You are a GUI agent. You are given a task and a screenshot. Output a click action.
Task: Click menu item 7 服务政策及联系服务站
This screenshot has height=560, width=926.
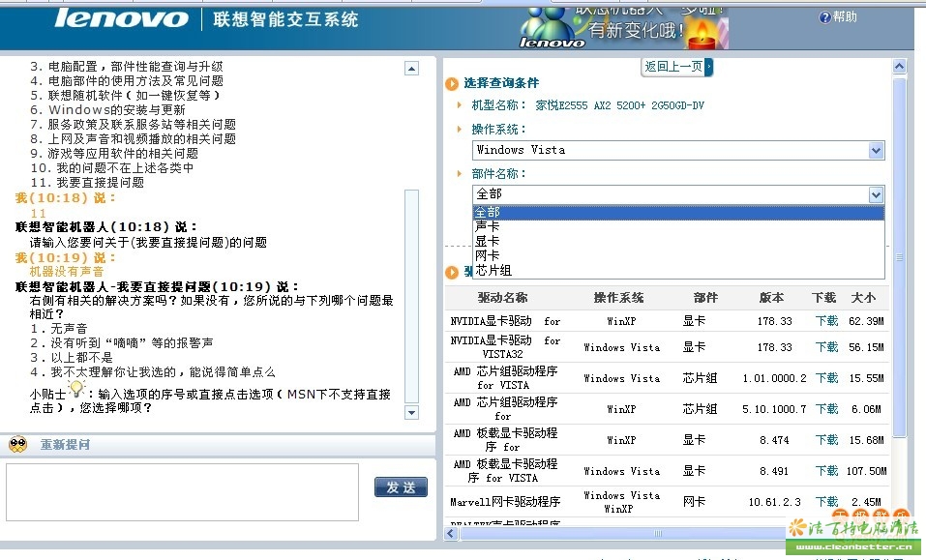click(133, 125)
